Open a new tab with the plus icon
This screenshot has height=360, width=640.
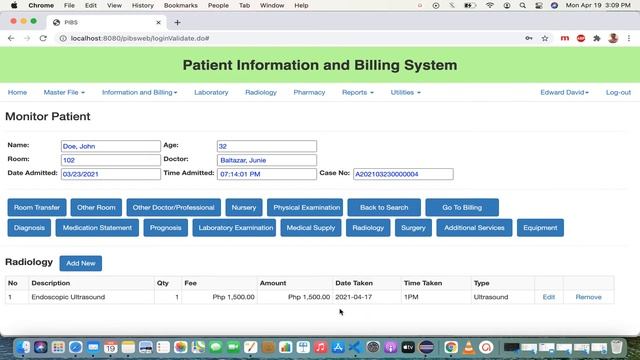[x=177, y=22]
